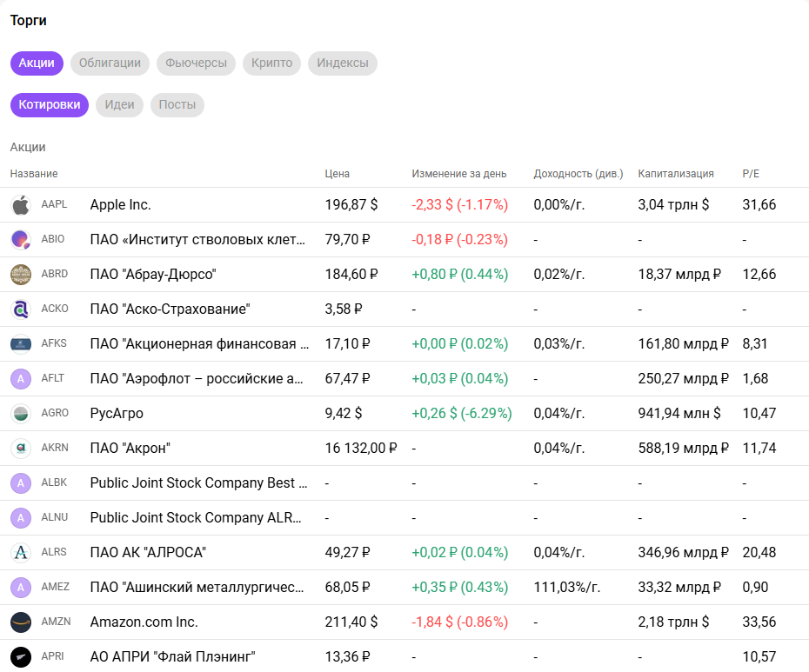Select the Акции tab
809x672 pixels.
click(37, 63)
